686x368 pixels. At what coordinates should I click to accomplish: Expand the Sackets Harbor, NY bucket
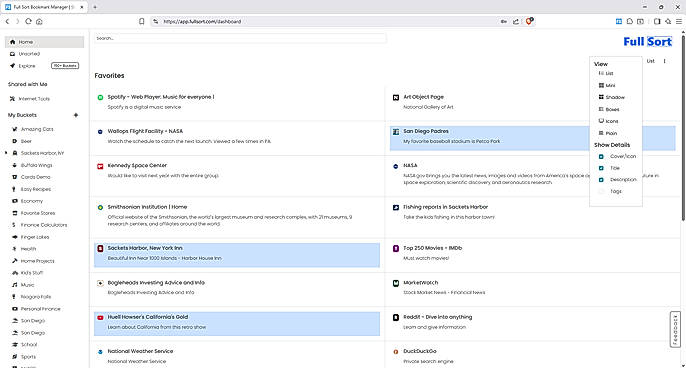(x=6, y=153)
